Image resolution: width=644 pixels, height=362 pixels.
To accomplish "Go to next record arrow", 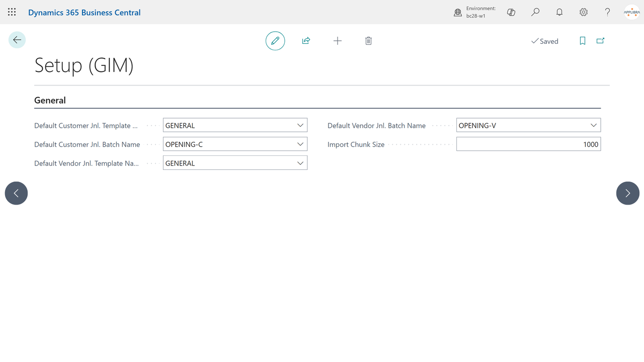I will click(x=628, y=193).
